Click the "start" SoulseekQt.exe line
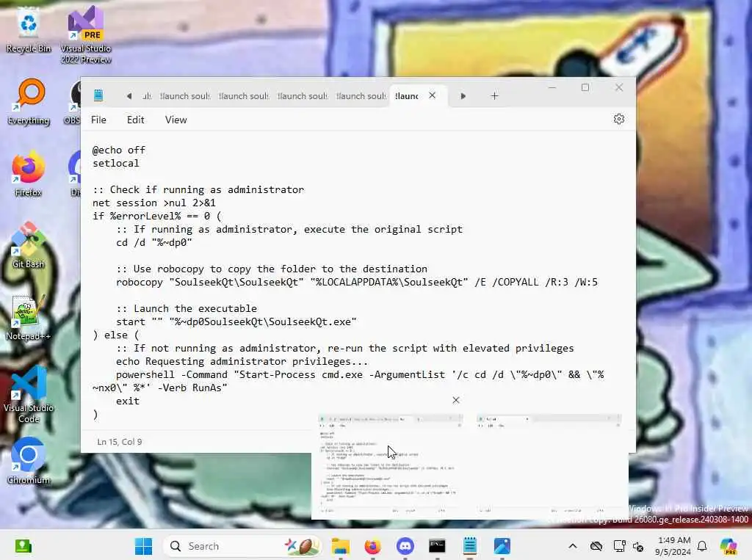This screenshot has width=752, height=560. click(236, 321)
